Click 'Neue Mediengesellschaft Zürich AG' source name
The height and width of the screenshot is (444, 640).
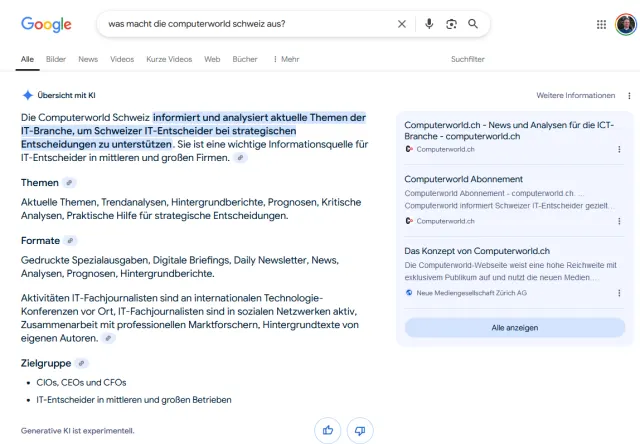pos(471,293)
